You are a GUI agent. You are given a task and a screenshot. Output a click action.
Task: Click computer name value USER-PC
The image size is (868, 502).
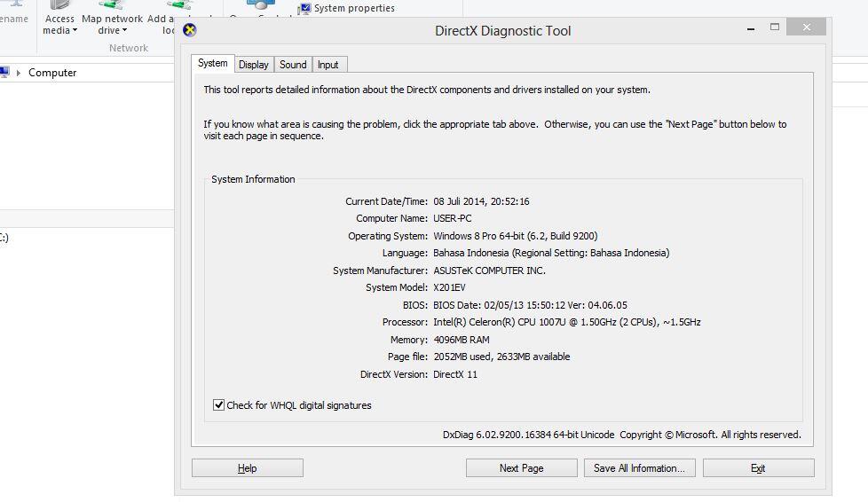453,218
